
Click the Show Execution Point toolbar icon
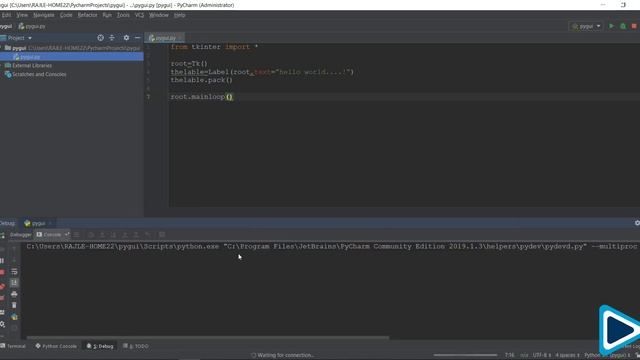tap(76, 235)
